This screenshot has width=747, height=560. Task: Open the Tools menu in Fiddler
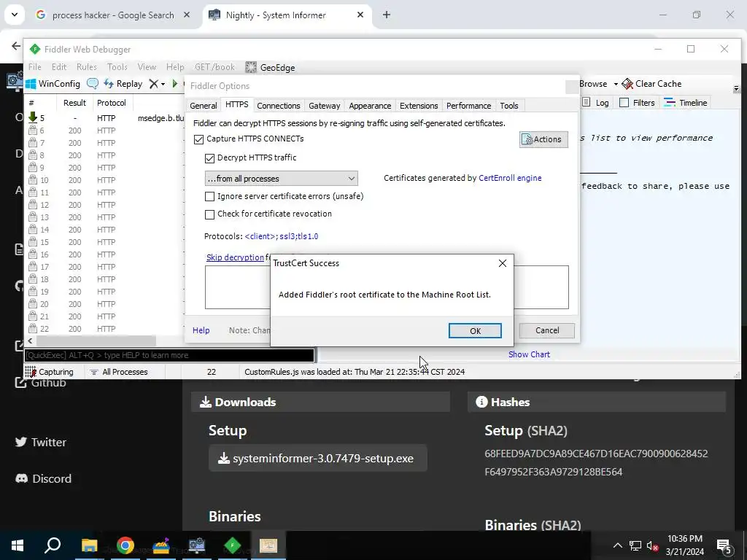tap(117, 67)
